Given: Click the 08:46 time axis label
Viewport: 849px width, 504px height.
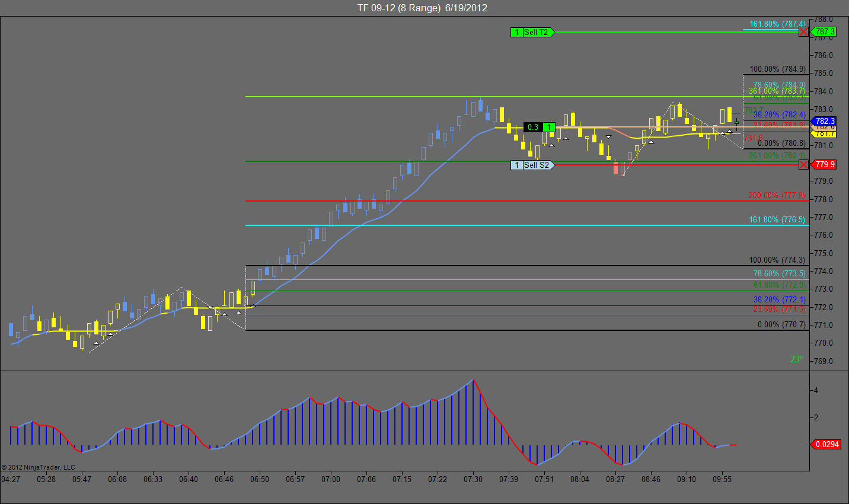Looking at the screenshot, I should pyautogui.click(x=651, y=479).
